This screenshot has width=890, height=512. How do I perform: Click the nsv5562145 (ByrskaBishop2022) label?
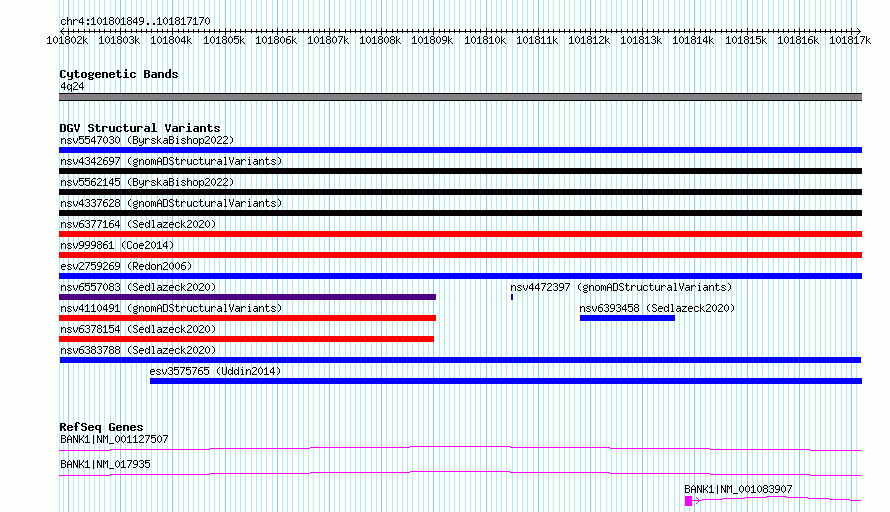[x=147, y=182]
